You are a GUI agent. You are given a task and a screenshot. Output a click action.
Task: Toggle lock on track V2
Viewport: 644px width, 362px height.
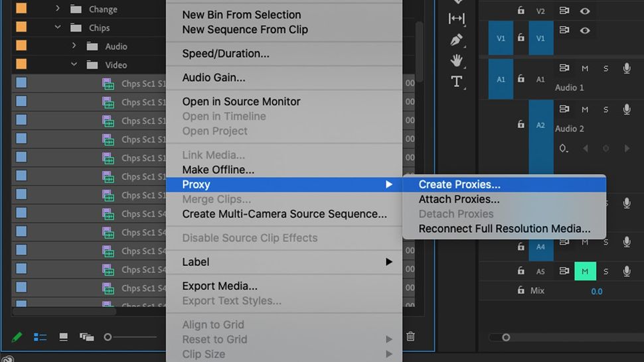pyautogui.click(x=521, y=11)
